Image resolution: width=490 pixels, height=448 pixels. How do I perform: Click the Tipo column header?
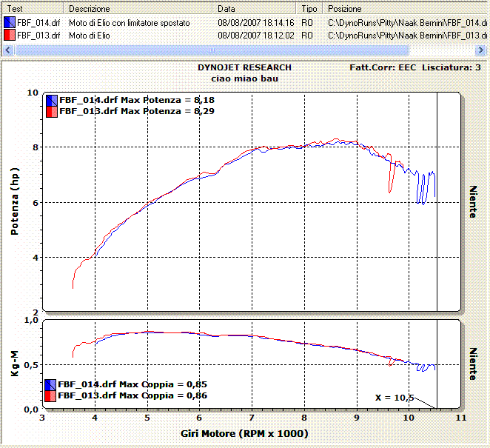point(309,9)
